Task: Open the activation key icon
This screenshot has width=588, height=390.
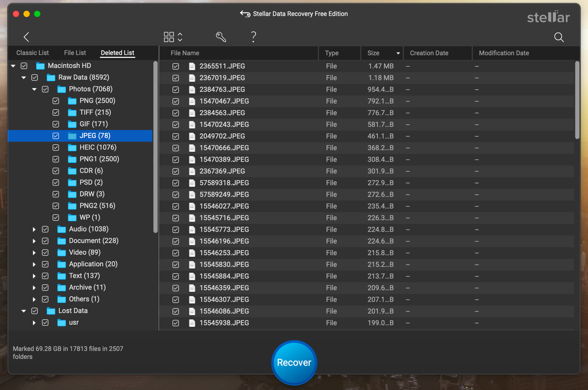Action: [221, 37]
